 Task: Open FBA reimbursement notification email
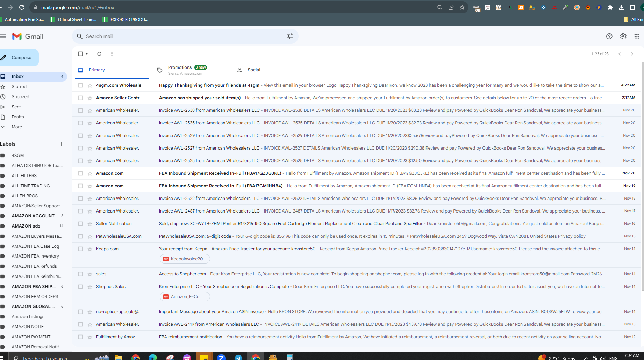pos(357,337)
